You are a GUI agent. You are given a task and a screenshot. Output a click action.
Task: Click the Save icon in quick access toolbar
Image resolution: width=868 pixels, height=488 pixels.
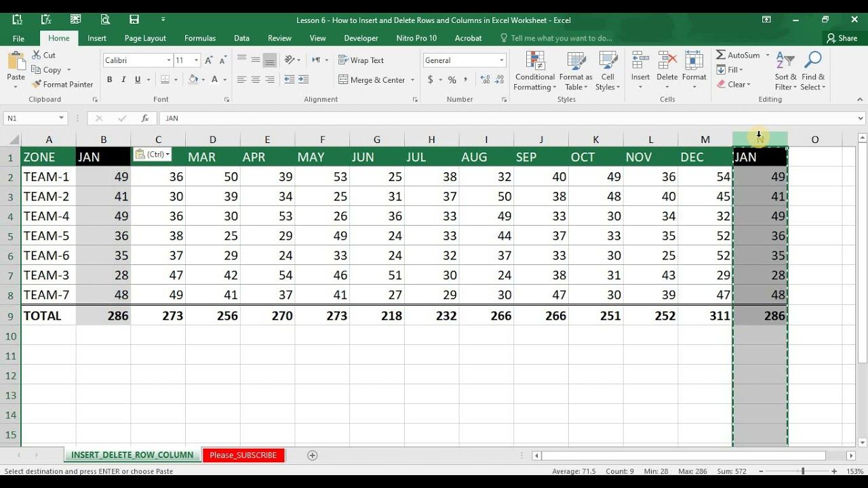(x=134, y=20)
